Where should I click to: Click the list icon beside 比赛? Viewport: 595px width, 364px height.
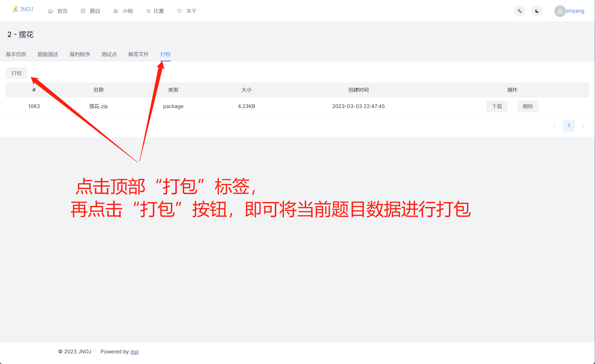[148, 11]
